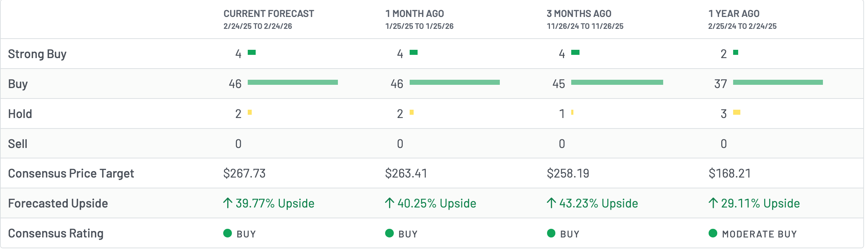868x249 pixels.
Task: Click the Consensus Price Target row label
Action: coord(71,174)
